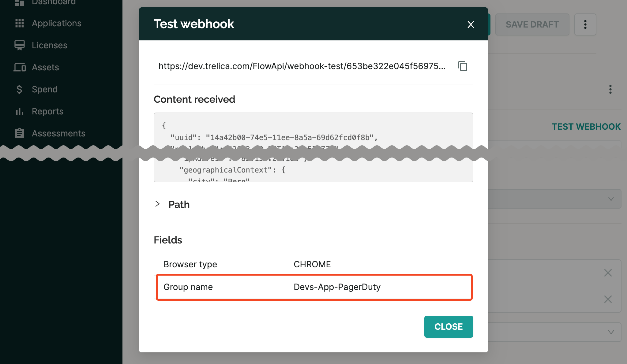This screenshot has width=627, height=364.
Task: Open the more options menu beside SAVE DRAFT
Action: click(585, 24)
